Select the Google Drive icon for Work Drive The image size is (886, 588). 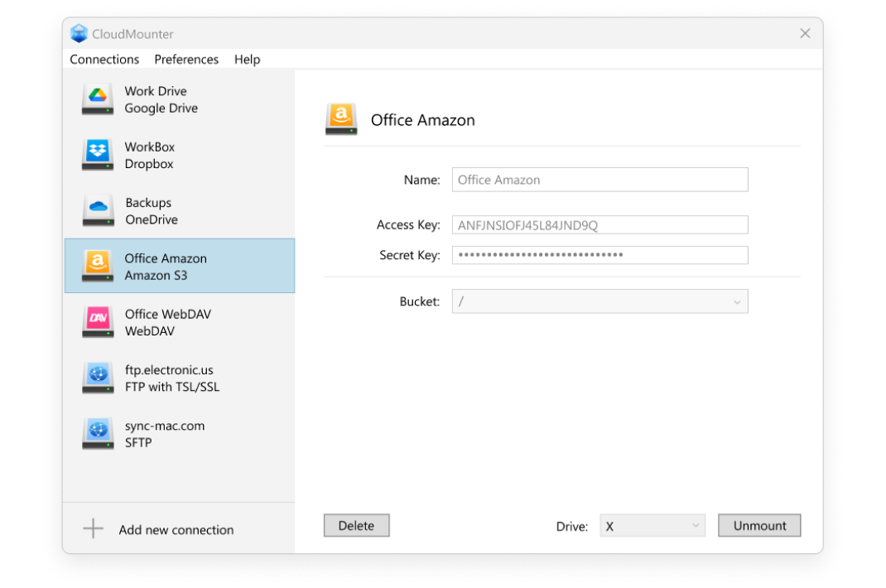point(97,98)
